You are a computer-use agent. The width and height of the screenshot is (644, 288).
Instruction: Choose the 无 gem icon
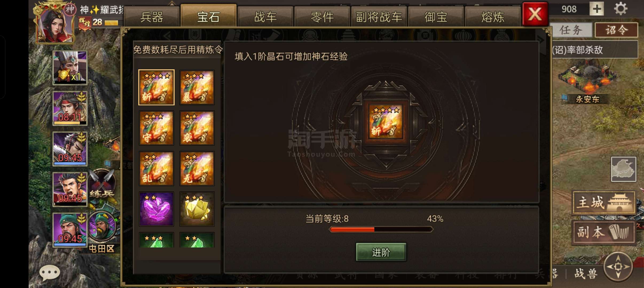197,169
